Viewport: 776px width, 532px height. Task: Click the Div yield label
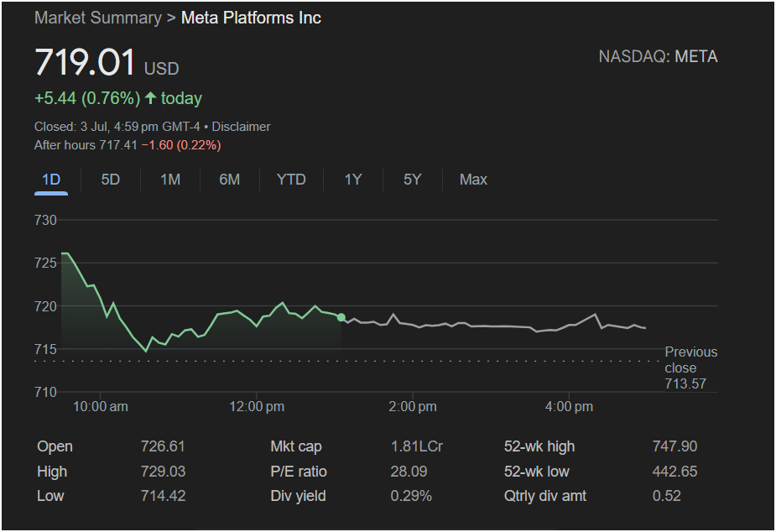pos(298,496)
